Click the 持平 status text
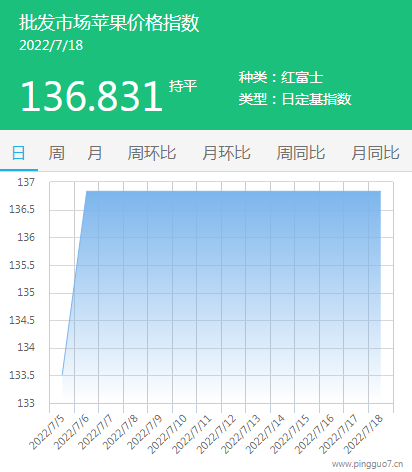412x472 pixels. pos(183,86)
